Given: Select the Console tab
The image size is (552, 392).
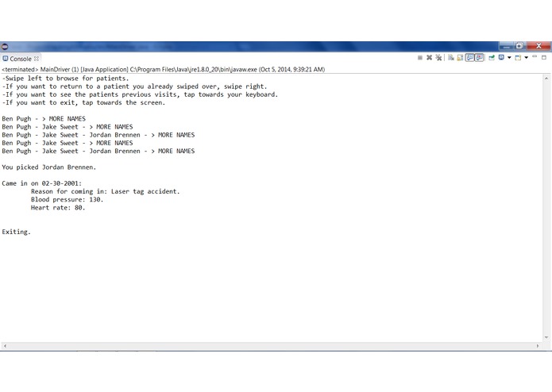Looking at the screenshot, I should click(x=21, y=59).
